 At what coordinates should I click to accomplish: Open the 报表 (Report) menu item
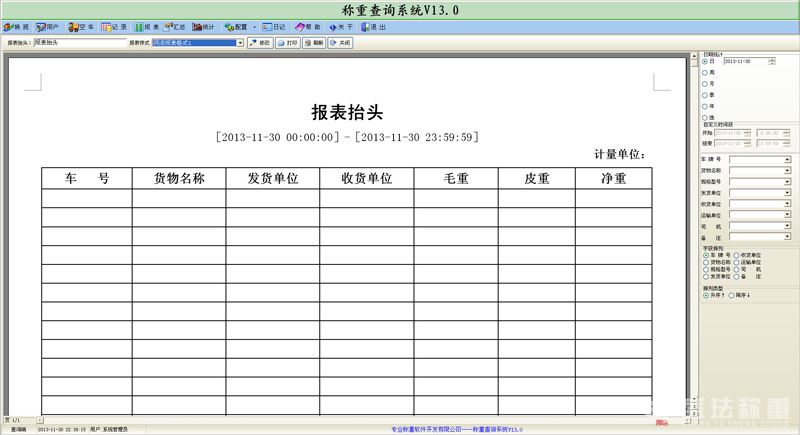tap(145, 27)
